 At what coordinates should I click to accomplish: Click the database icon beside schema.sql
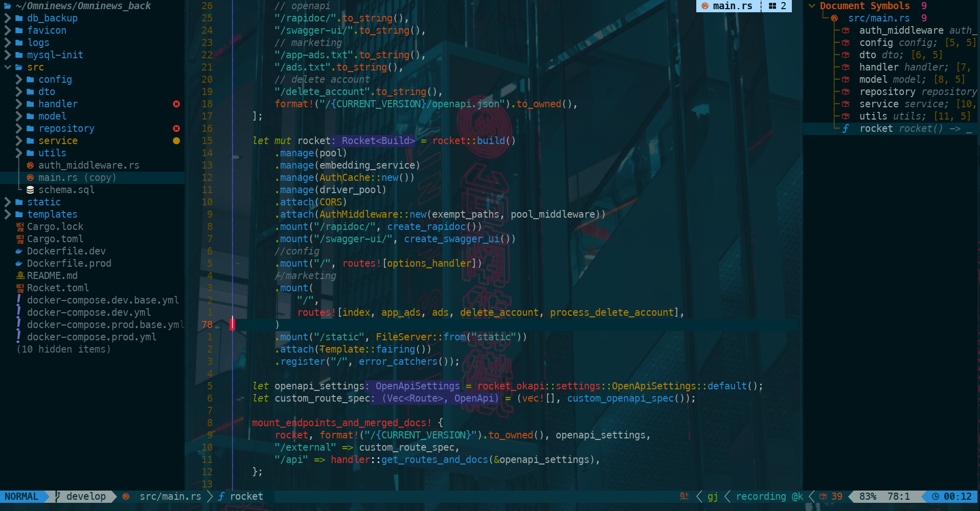click(x=30, y=190)
